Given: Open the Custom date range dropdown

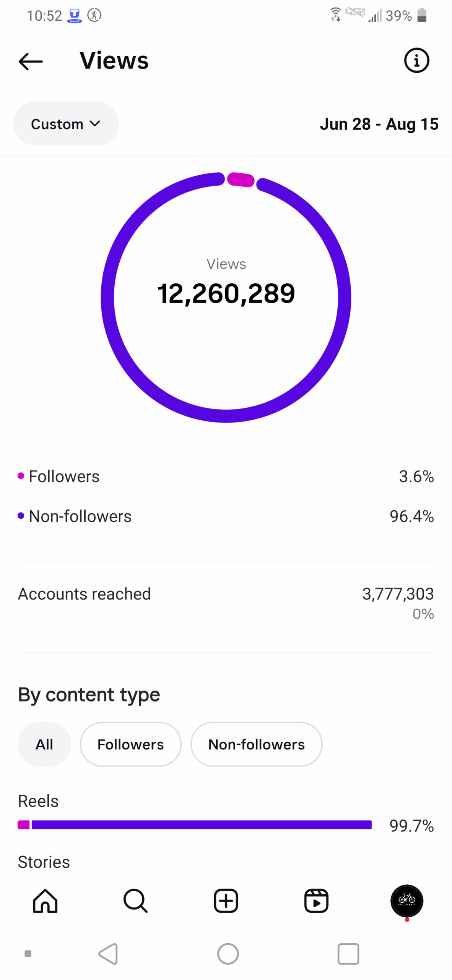Looking at the screenshot, I should pos(66,124).
